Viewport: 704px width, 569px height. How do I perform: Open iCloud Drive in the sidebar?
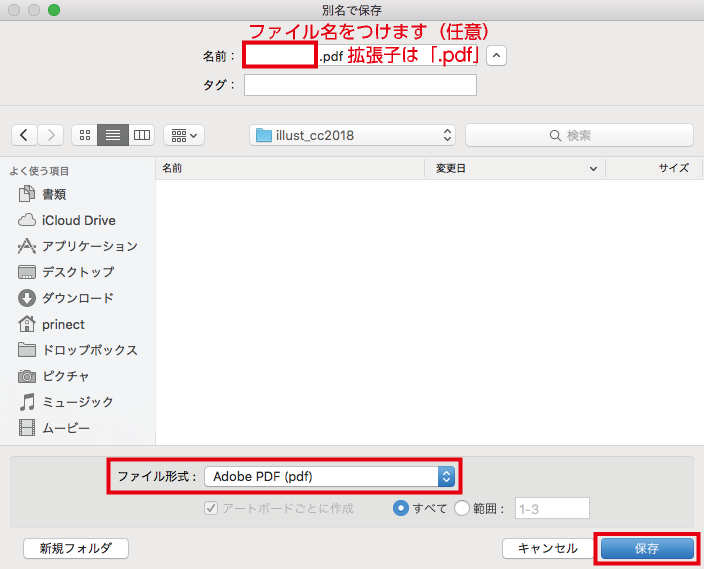pyautogui.click(x=66, y=220)
